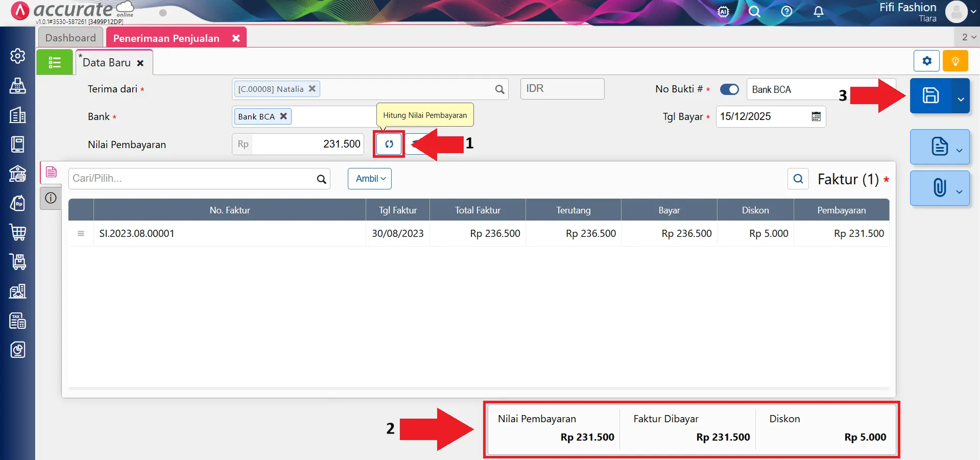Click the blue Save floppy disk button
Image resolution: width=980 pixels, height=460 pixels.
(930, 95)
